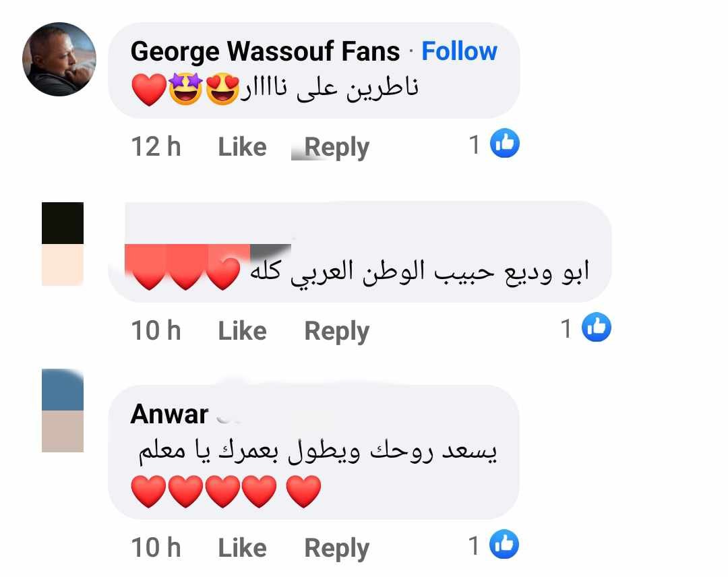
Task: Click red heart emoji in first comment
Action: (x=149, y=90)
